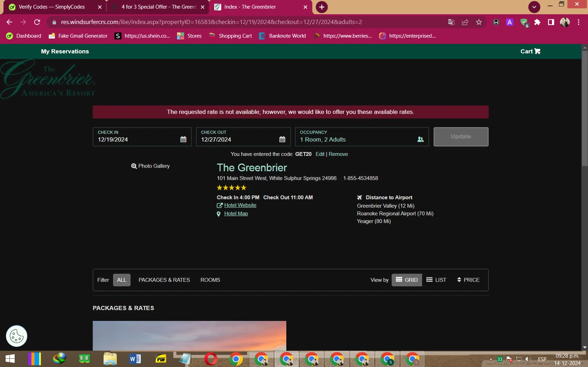Click the cookie preferences icon
Image resolution: width=588 pixels, height=367 pixels.
point(16,336)
